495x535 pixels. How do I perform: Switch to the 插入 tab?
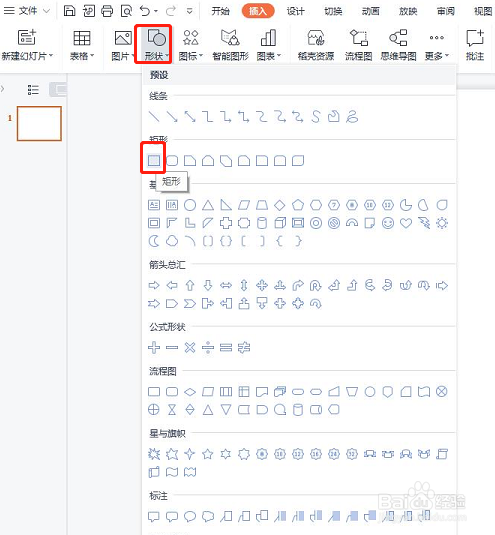pyautogui.click(x=258, y=11)
